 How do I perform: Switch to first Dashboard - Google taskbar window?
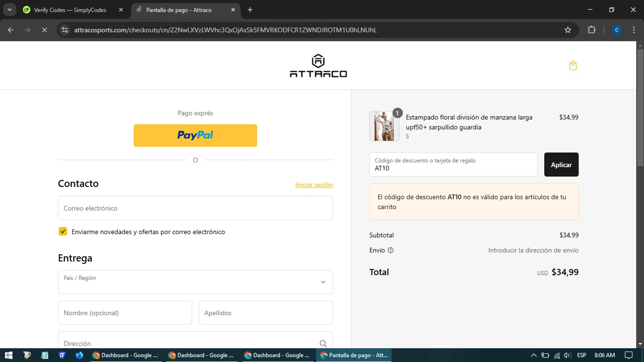click(x=126, y=355)
